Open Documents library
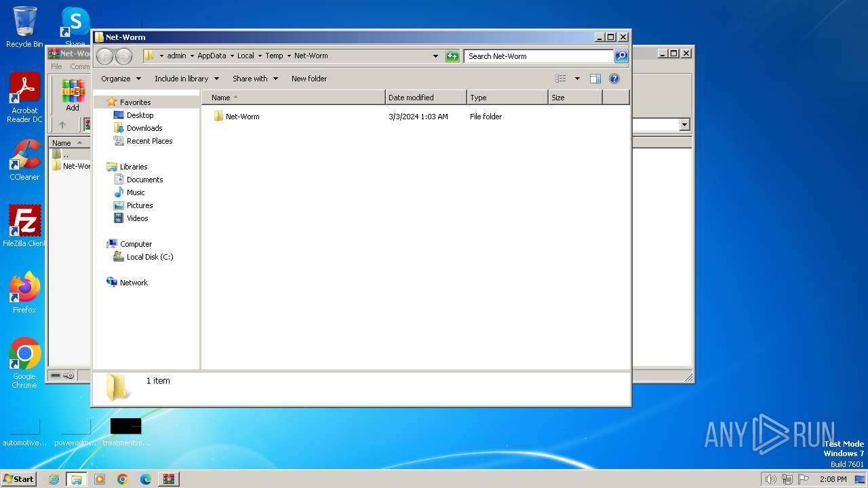The width and height of the screenshot is (868, 488). (x=144, y=180)
